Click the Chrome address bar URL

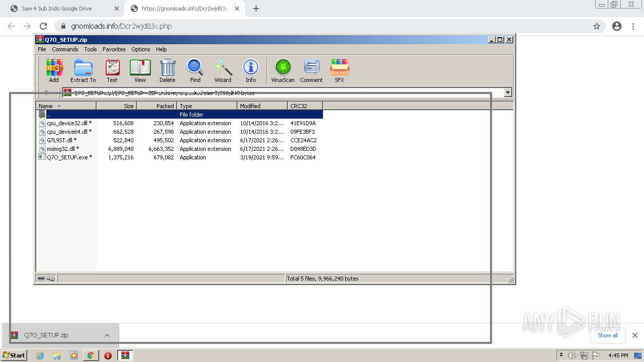pyautogui.click(x=121, y=26)
